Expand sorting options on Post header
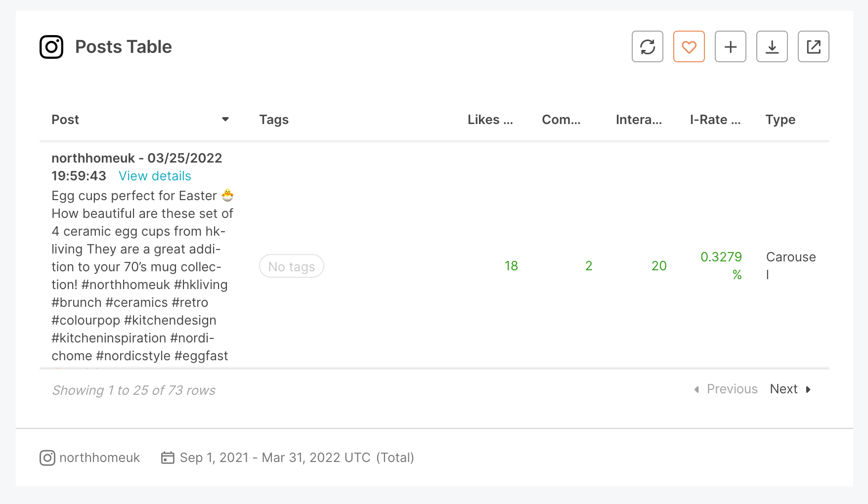 coord(225,119)
